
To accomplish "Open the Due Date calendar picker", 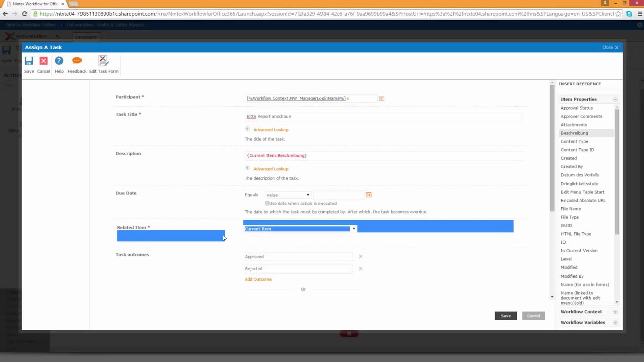I will [x=369, y=195].
